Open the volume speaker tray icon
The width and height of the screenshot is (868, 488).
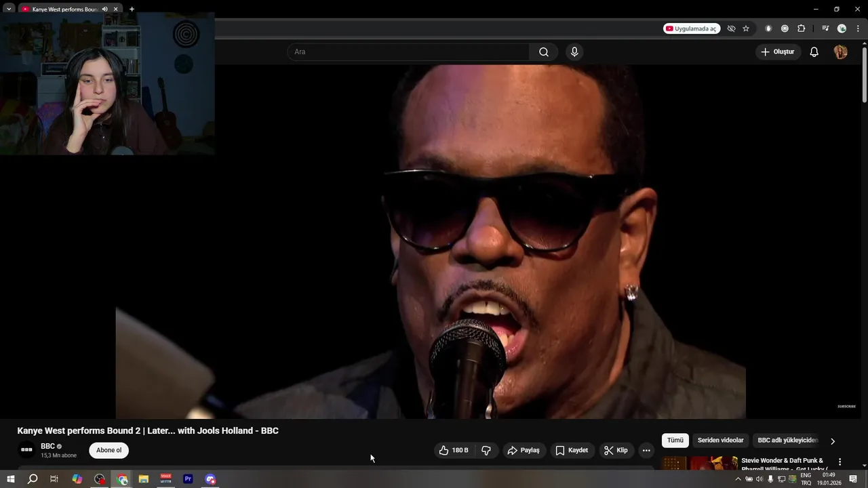(759, 479)
